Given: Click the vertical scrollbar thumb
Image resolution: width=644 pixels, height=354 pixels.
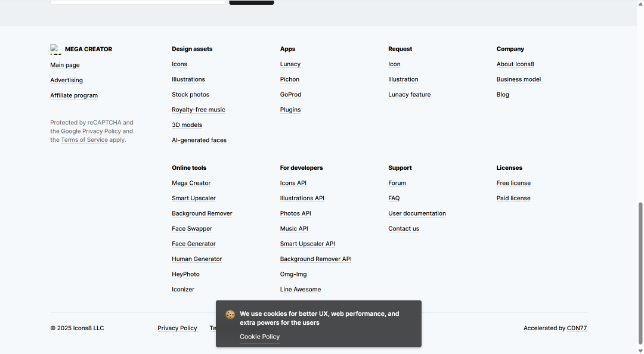Looking at the screenshot, I should pyautogui.click(x=640, y=273).
